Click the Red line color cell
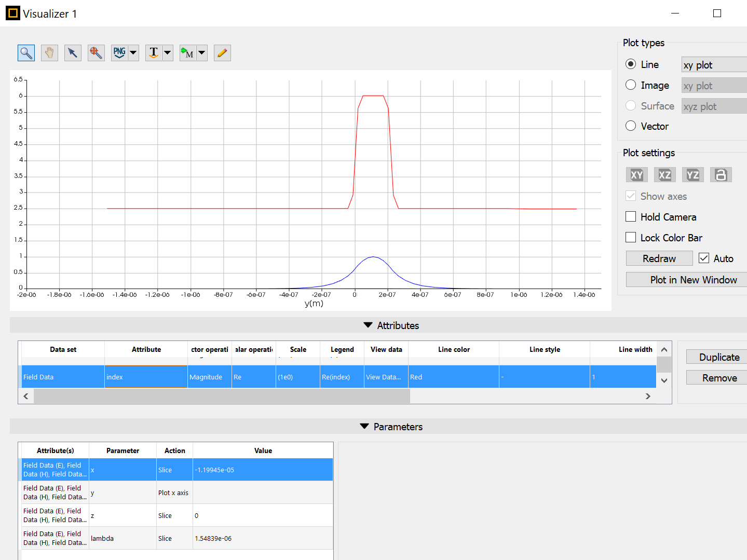 click(x=454, y=377)
